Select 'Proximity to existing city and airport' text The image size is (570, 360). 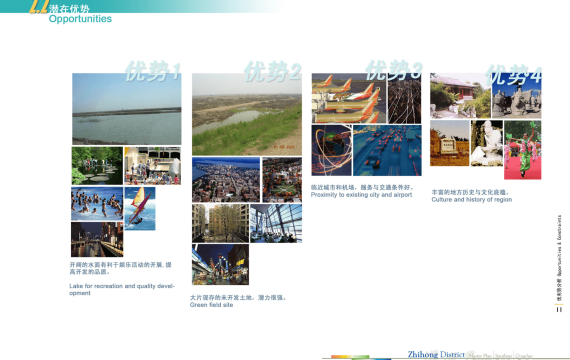361,195
